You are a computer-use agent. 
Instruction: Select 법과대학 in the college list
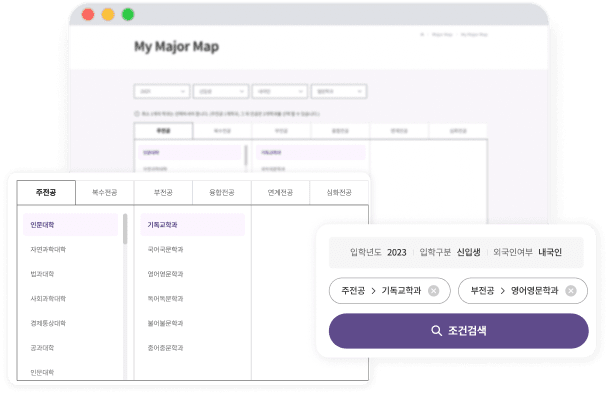(42, 274)
